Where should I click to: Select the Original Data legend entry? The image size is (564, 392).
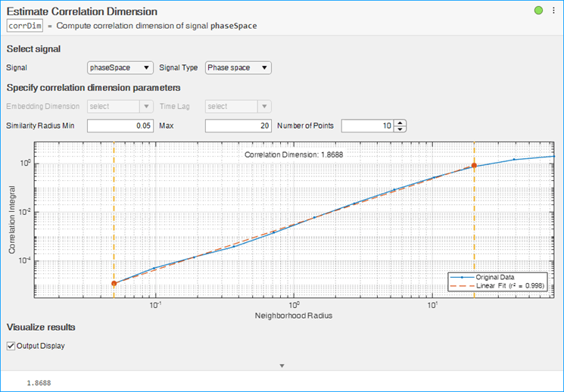(x=495, y=277)
